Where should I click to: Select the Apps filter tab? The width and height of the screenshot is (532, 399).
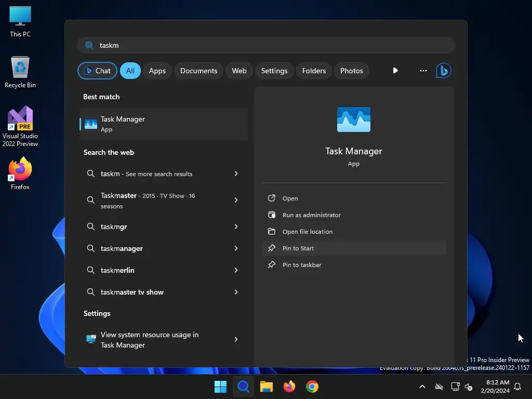point(157,71)
